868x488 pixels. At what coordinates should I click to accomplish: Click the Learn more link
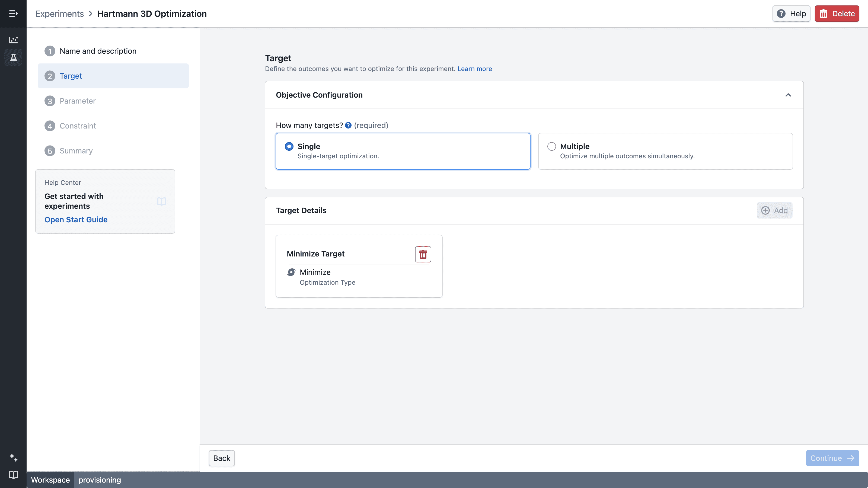pyautogui.click(x=474, y=69)
